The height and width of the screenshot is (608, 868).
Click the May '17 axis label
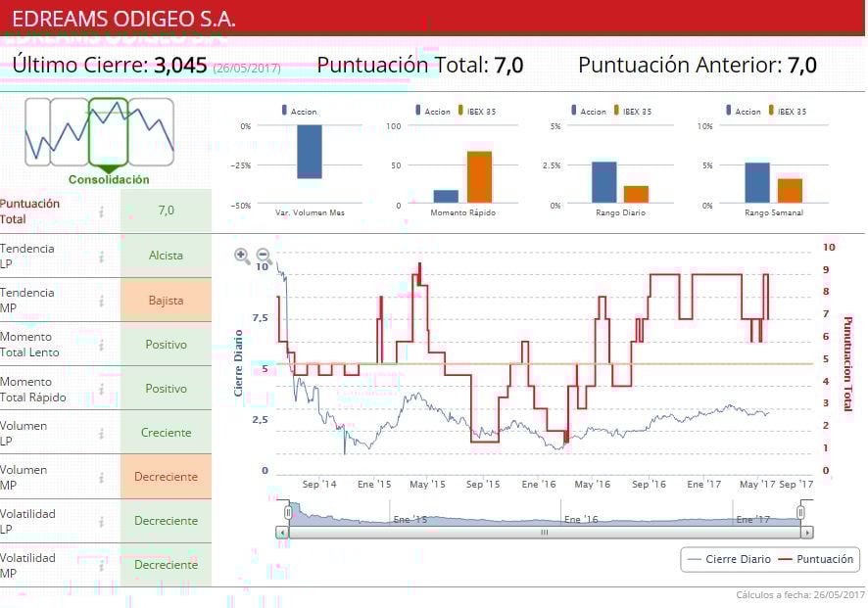click(757, 484)
